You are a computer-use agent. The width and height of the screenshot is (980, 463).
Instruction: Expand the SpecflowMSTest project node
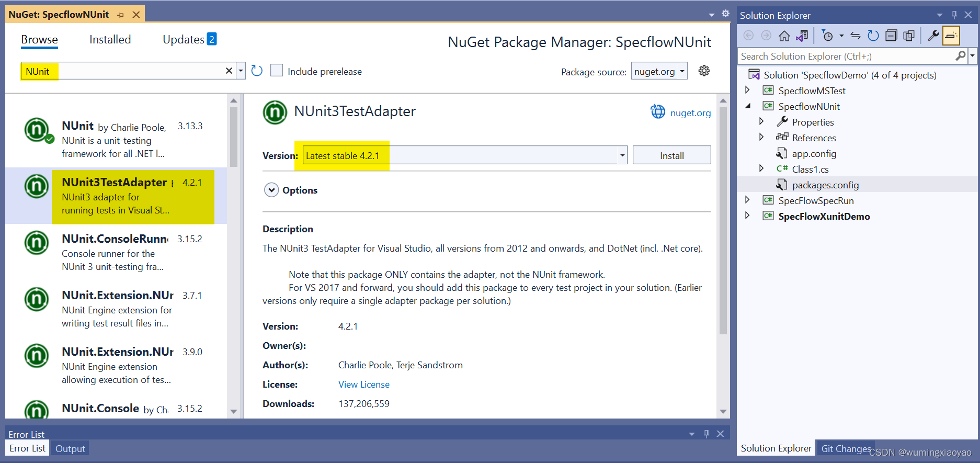click(747, 90)
